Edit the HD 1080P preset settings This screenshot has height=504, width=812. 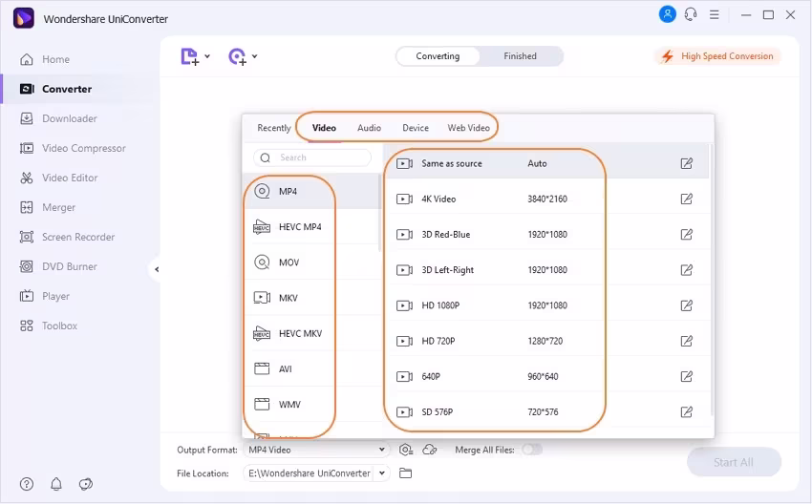click(x=687, y=305)
